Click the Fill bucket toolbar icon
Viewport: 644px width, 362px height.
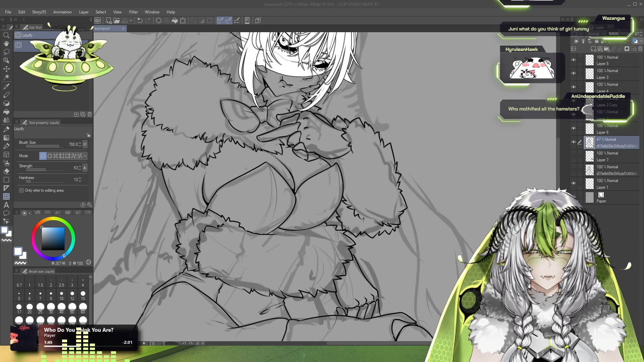175,20
